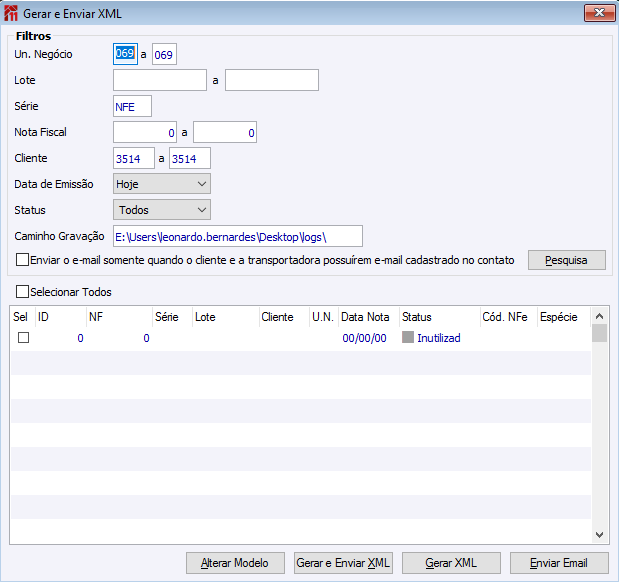
Task: Click the Caminho Gravação path field
Action: (x=238, y=237)
